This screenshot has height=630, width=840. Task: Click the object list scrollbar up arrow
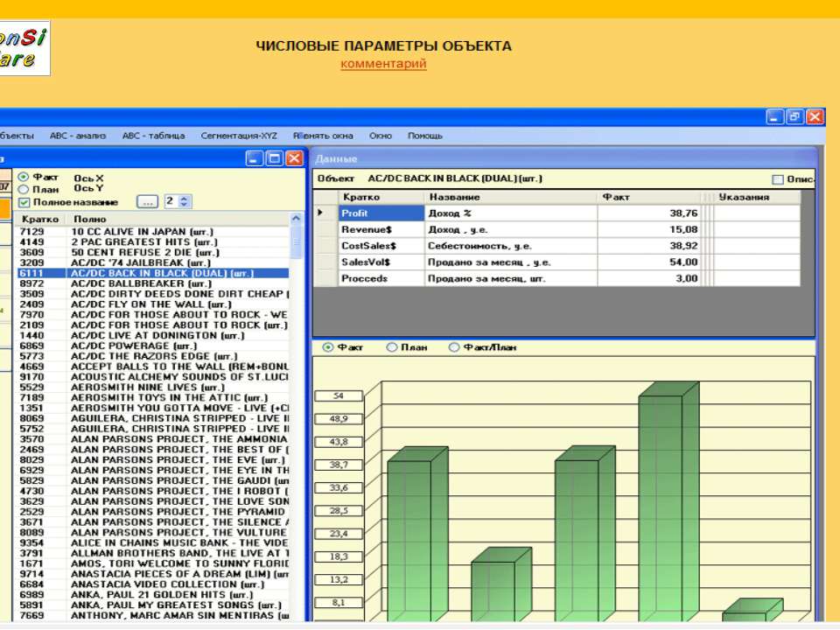pos(297,219)
